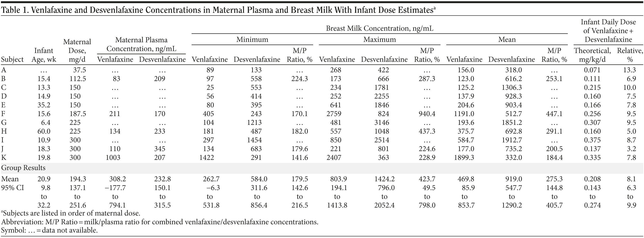Click the M/P Ratio abbreviation note

159,222
